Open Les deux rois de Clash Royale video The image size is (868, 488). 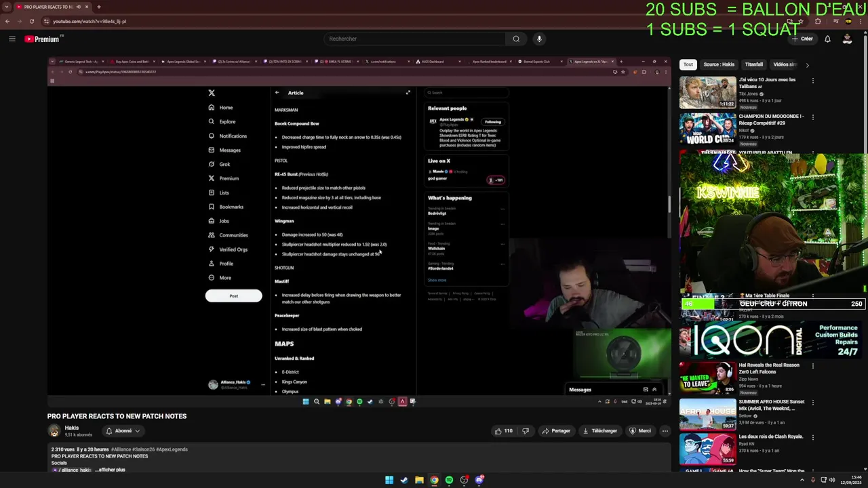point(708,448)
